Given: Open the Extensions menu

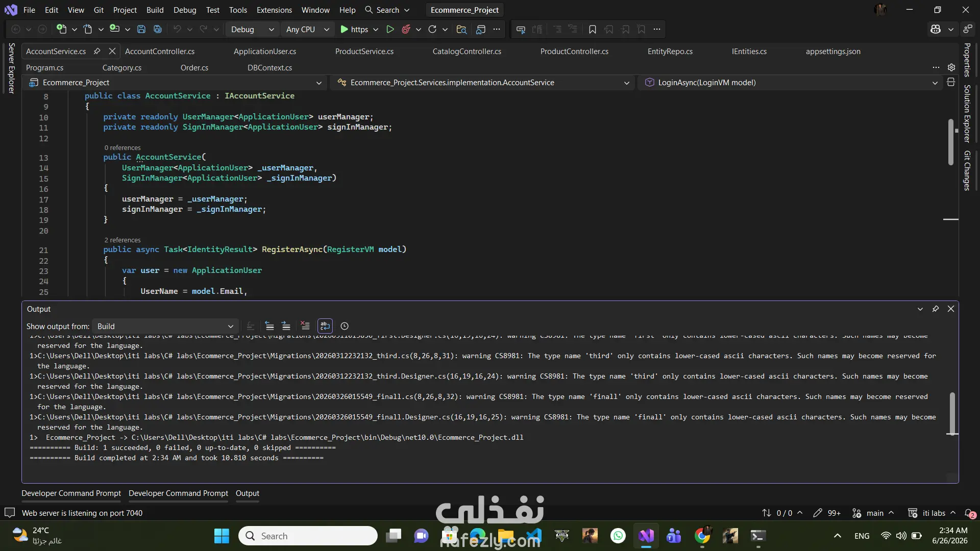Looking at the screenshot, I should pyautogui.click(x=274, y=10).
